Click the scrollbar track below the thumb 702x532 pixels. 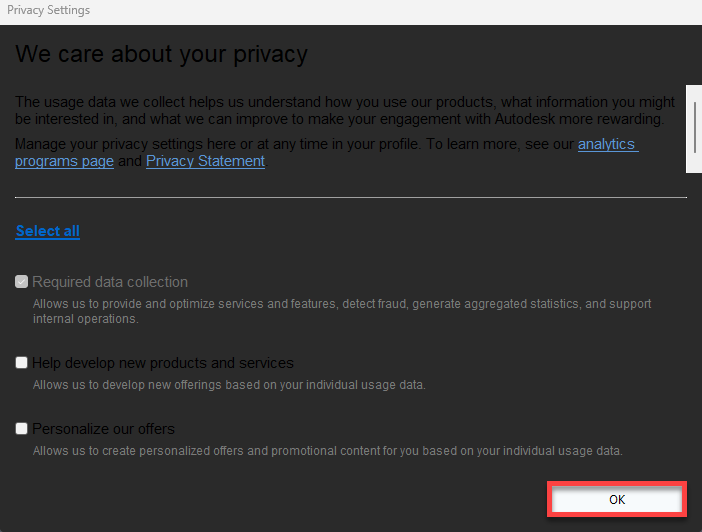click(x=693, y=300)
